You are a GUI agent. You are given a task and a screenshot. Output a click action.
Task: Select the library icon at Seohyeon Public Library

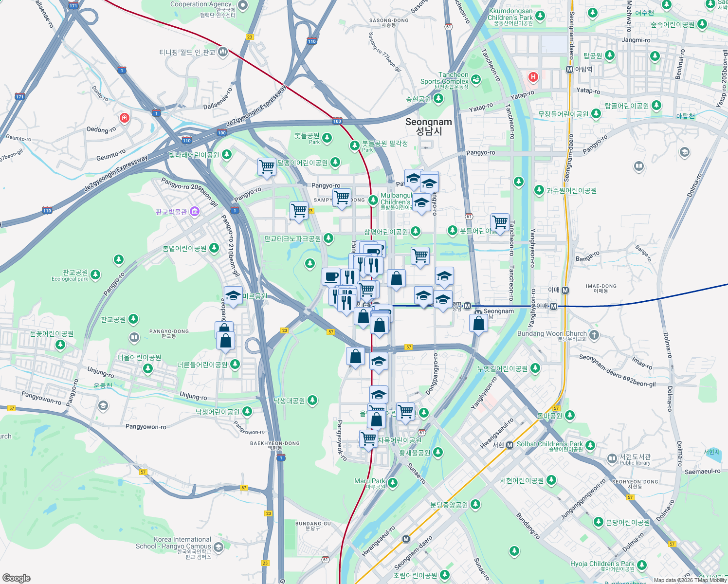[612, 458]
